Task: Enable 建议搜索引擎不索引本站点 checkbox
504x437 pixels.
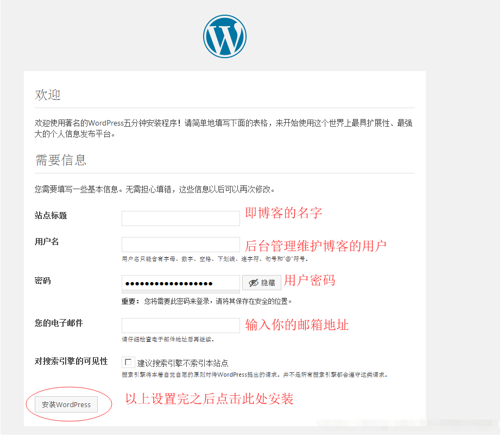Action: click(128, 363)
